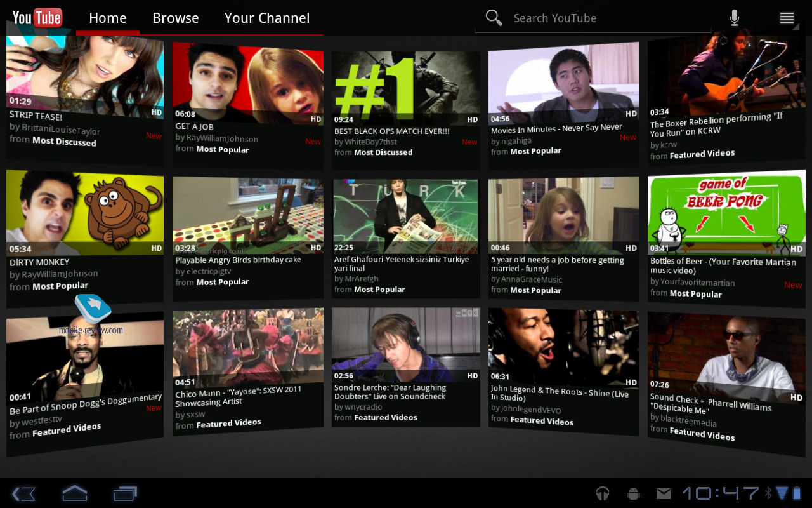Play the Beer Pong cartoon thumbnail

coord(726,213)
